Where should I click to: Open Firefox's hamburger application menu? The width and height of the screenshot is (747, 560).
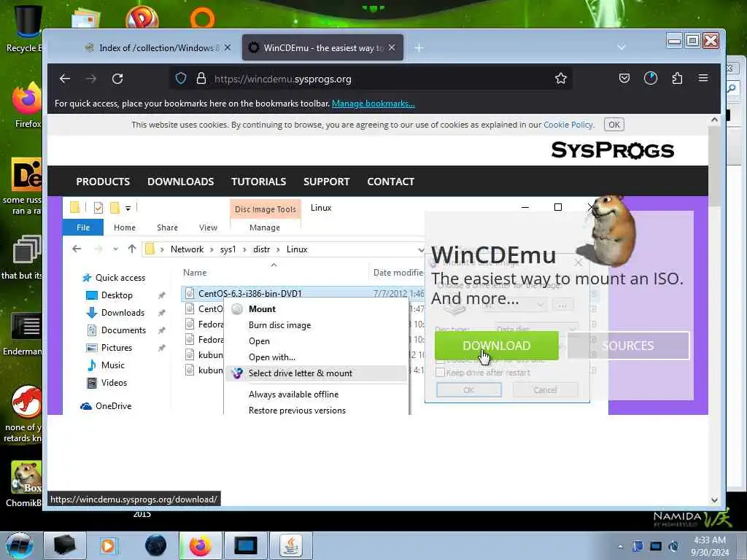coord(703,78)
